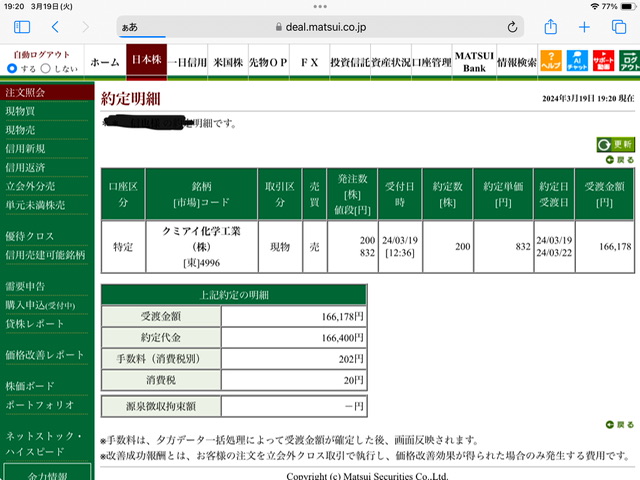The height and width of the screenshot is (480, 640).
Task: Select 現物売 in the sidebar
Action: (20, 130)
